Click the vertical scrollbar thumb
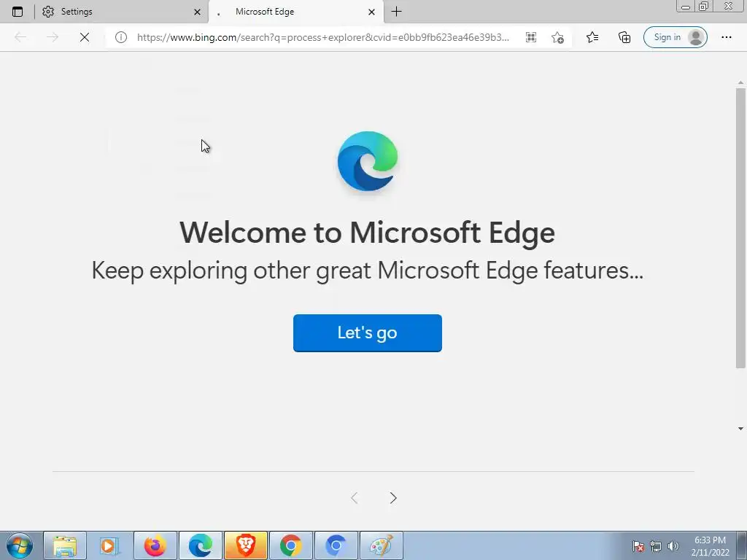This screenshot has height=560, width=747. pos(740,227)
